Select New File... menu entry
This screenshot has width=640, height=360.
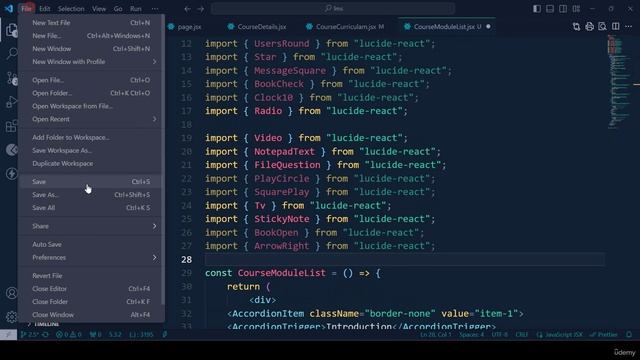tap(91, 36)
